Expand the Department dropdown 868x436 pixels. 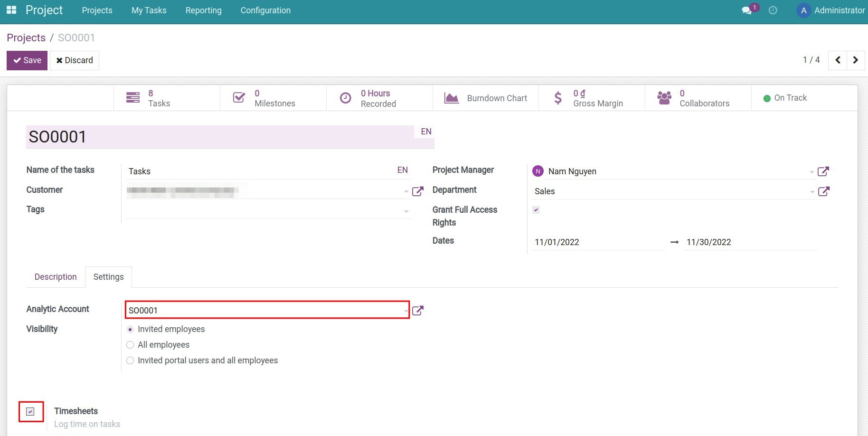point(812,191)
